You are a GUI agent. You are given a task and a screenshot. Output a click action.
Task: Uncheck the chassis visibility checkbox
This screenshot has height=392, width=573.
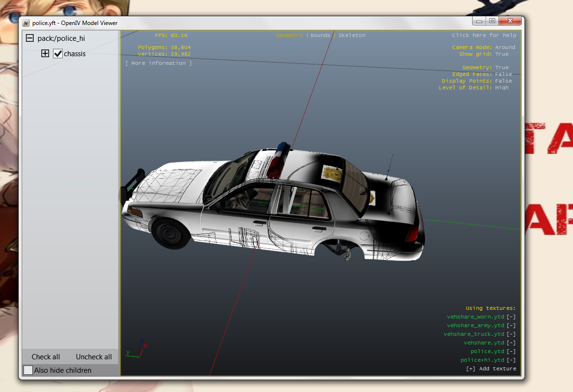tap(58, 54)
